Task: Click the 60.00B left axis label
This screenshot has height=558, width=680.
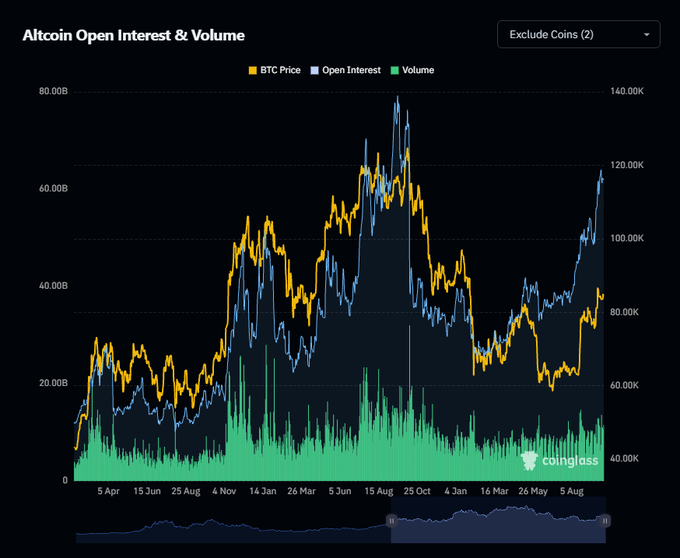Action: (x=53, y=189)
